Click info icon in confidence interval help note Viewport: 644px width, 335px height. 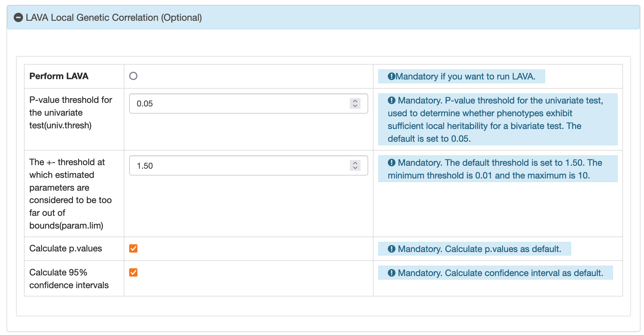391,273
